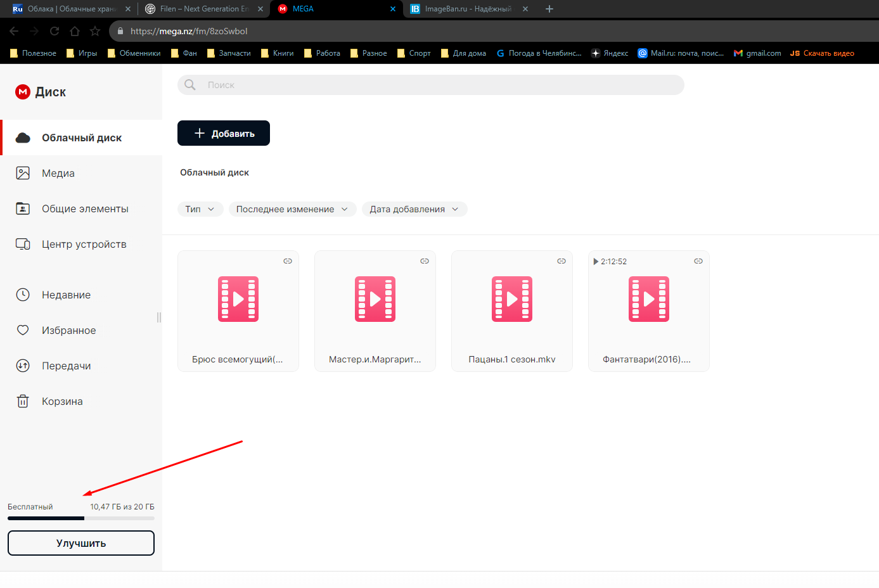Open the Mail.ru bookmark
879x588 pixels.
pyautogui.click(x=681, y=53)
